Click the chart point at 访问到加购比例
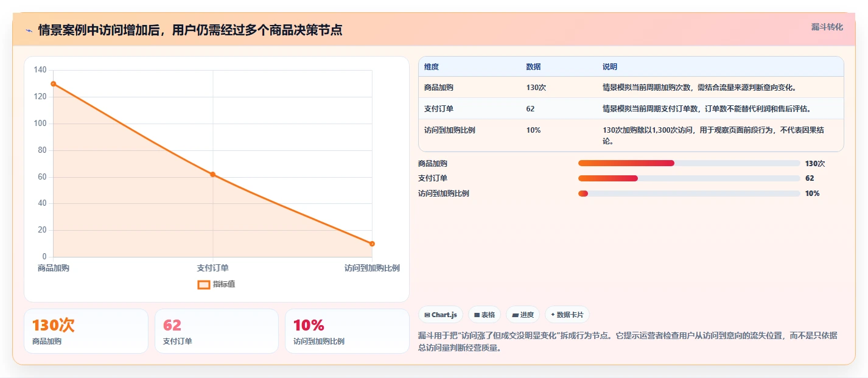Image resolution: width=868 pixels, height=378 pixels. (372, 243)
